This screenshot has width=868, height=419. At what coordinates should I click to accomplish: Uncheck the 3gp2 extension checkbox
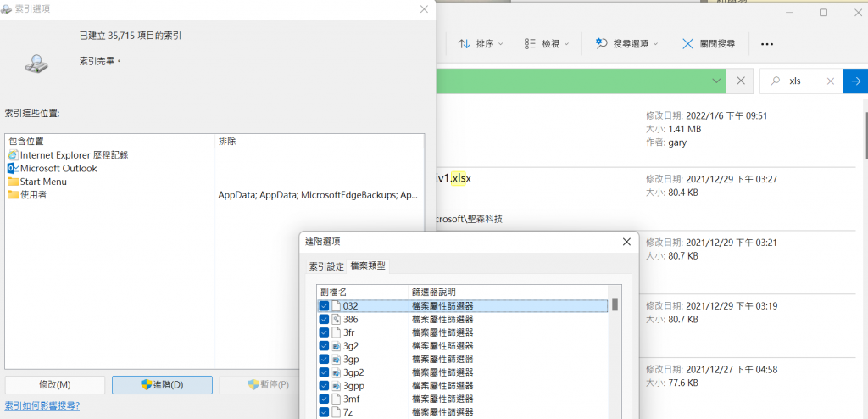(324, 372)
